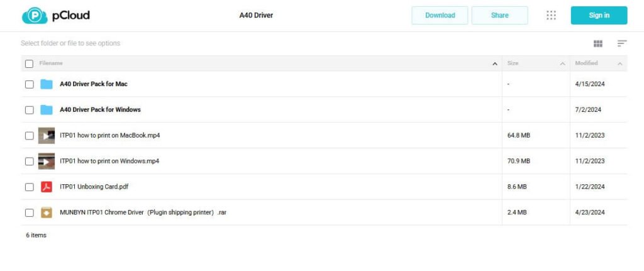Click the Size column header label
The height and width of the screenshot is (271, 644).
(x=513, y=64)
